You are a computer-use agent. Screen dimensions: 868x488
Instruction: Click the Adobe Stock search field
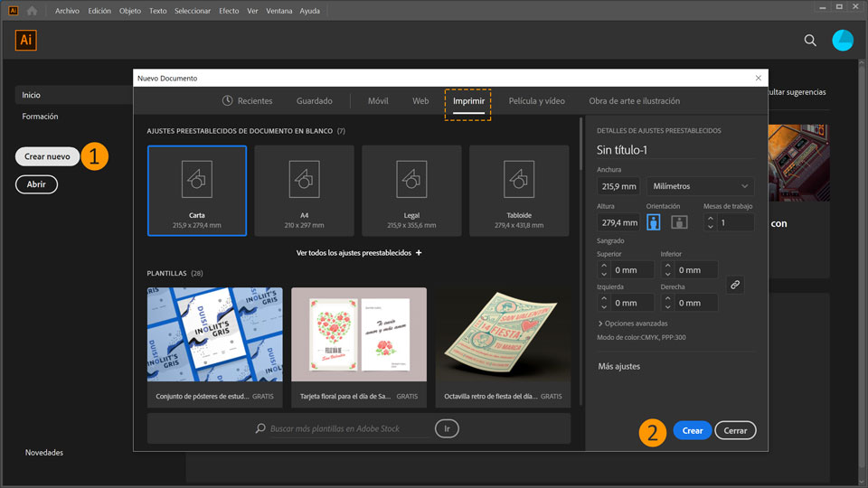(x=349, y=428)
